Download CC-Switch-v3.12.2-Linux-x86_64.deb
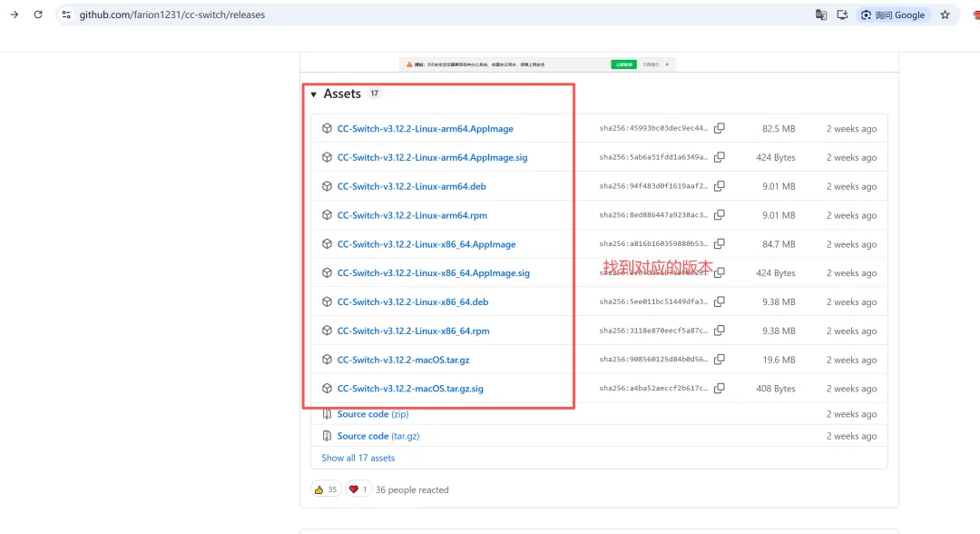980x534 pixels. coord(413,302)
